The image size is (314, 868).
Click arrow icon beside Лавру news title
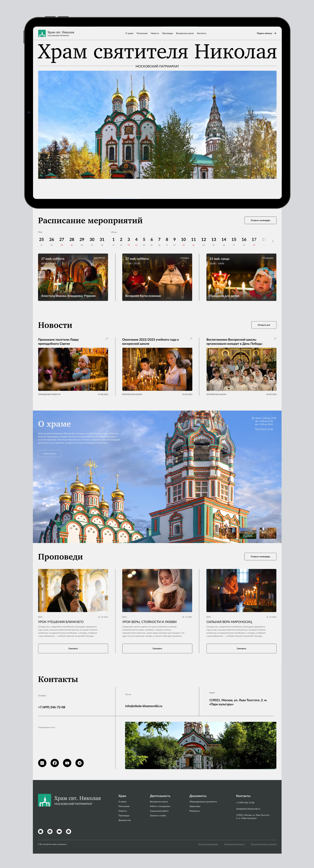pyautogui.click(x=106, y=339)
